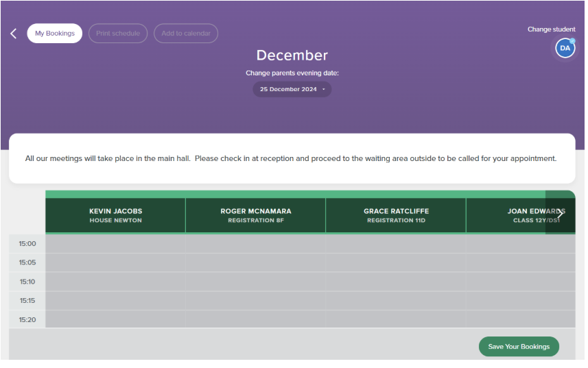Select the Roger McNamara column header

coord(255,215)
